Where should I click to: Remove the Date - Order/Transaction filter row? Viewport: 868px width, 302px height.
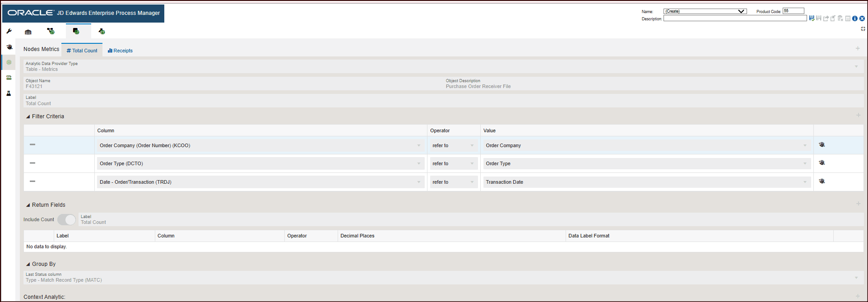[x=32, y=181]
